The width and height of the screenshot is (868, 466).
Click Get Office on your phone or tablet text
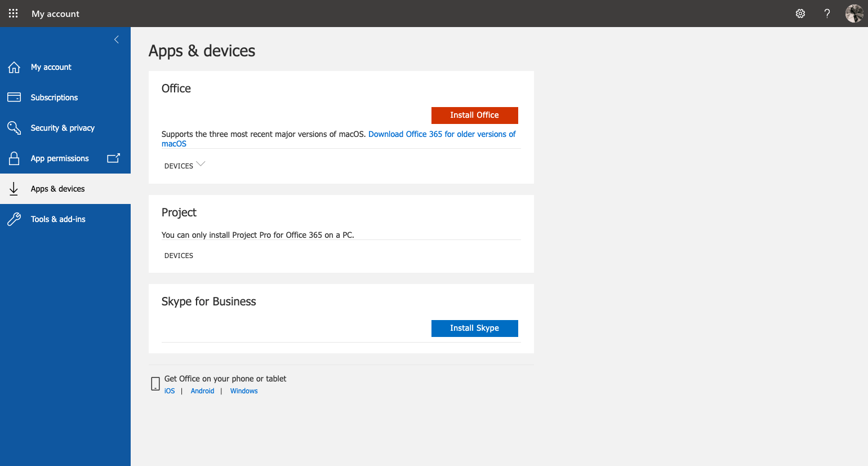(225, 379)
